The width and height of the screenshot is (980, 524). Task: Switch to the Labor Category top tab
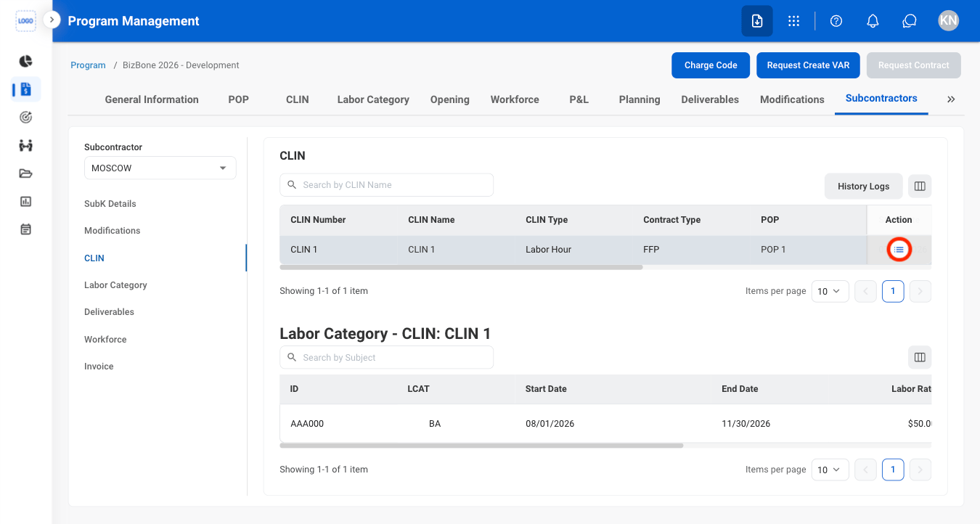(373, 99)
